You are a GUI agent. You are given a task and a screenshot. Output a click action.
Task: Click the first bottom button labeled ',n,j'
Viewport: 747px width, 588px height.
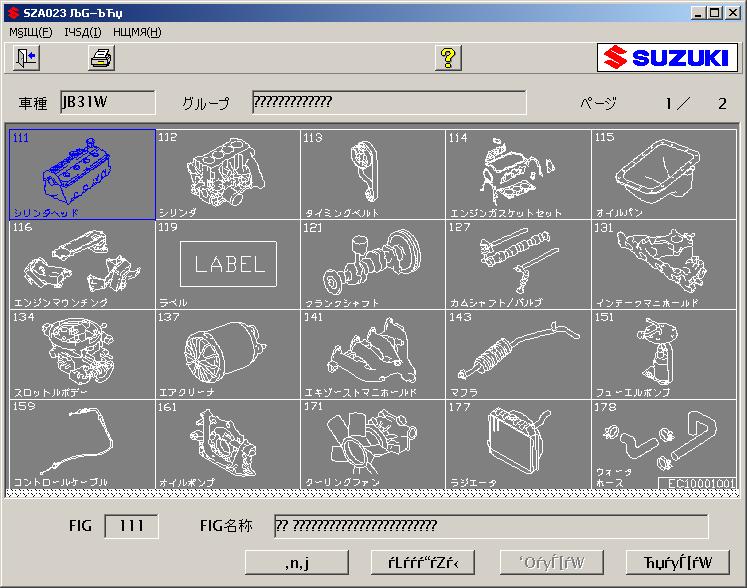(x=296, y=562)
